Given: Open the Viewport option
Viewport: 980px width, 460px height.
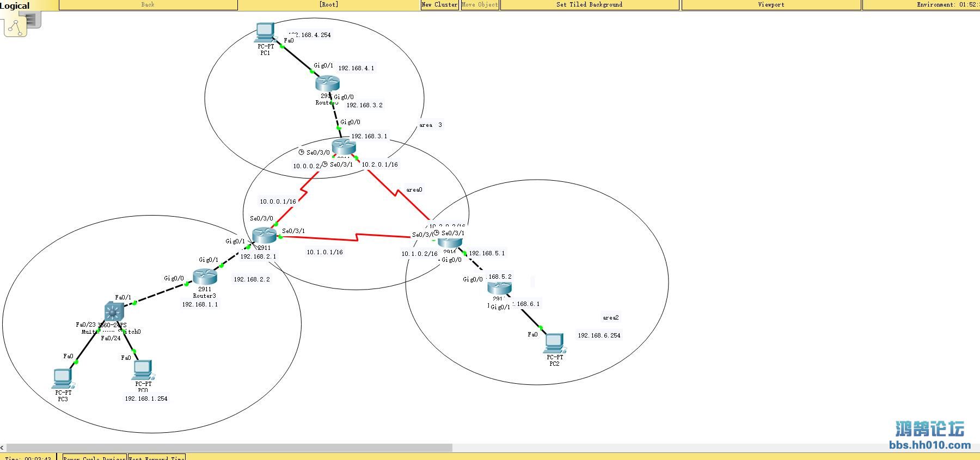Looking at the screenshot, I should (771, 5).
